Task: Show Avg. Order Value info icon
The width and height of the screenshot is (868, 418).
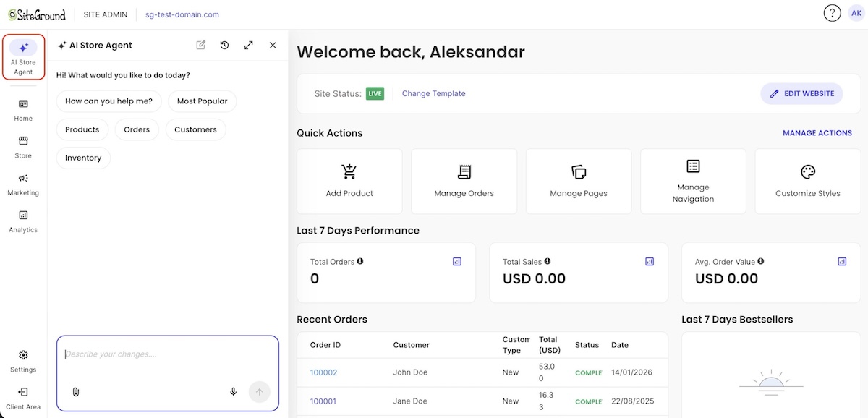Action: pos(761,261)
